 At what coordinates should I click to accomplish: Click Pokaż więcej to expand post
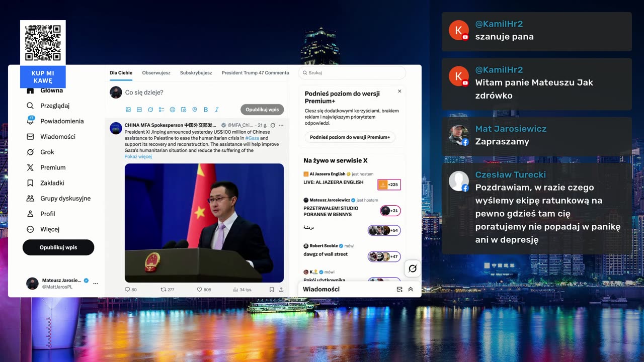(x=138, y=156)
